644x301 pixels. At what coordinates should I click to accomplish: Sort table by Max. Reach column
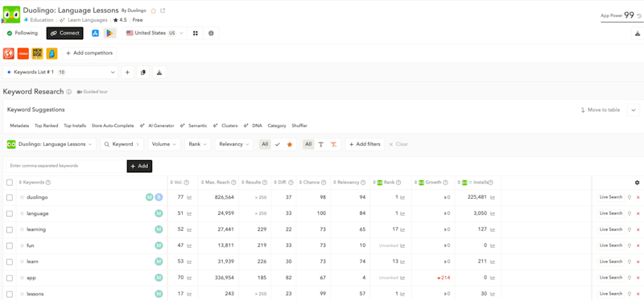(218, 183)
